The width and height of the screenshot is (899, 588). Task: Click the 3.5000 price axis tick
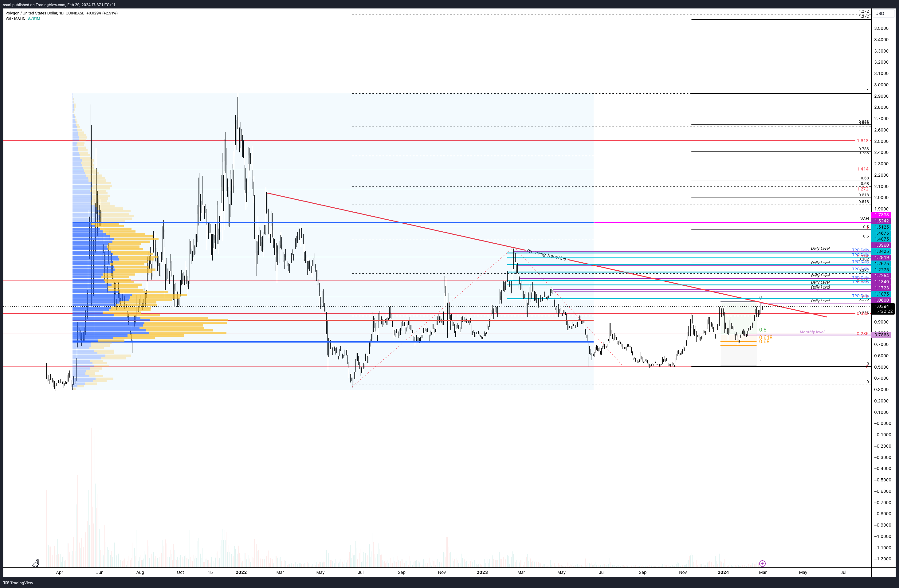coord(881,28)
